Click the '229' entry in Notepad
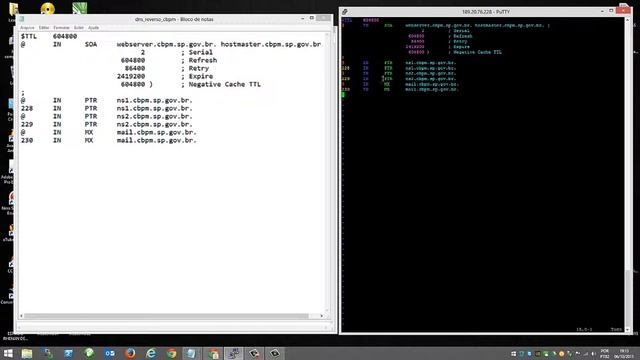 pos(27,124)
